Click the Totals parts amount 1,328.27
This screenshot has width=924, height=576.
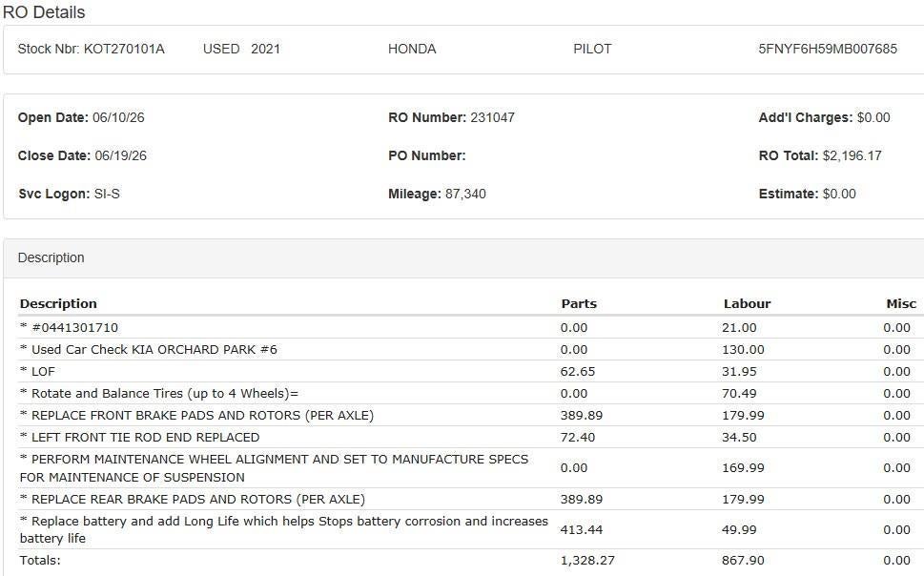tap(587, 560)
